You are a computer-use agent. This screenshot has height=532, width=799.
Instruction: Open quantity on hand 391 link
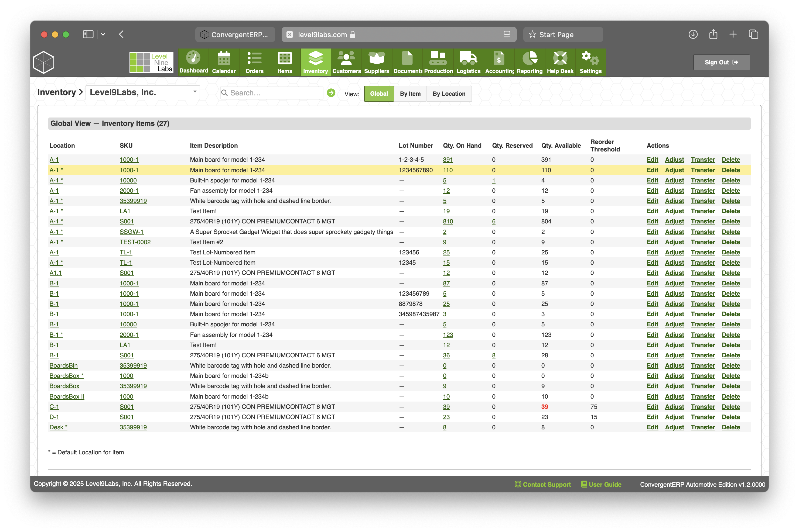(448, 160)
